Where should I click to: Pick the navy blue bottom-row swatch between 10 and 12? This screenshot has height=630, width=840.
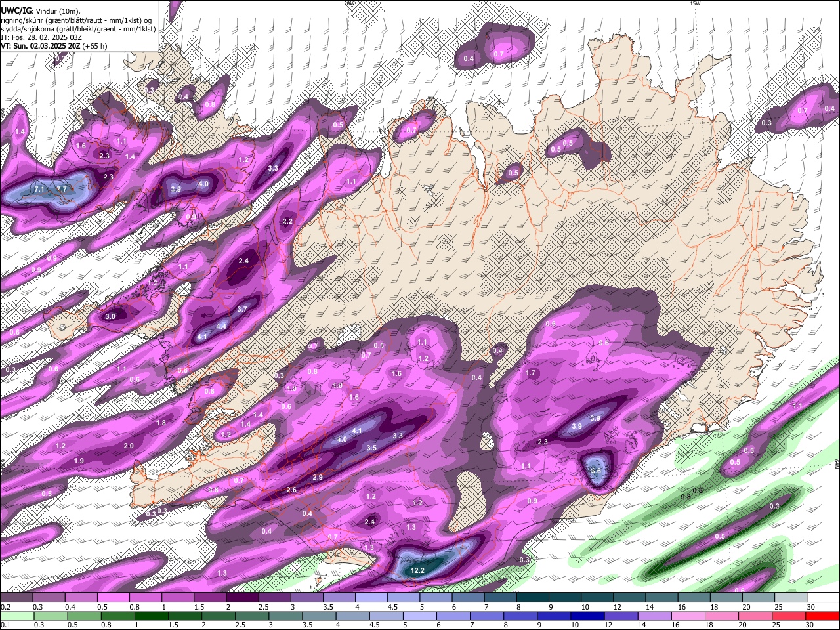click(587, 616)
